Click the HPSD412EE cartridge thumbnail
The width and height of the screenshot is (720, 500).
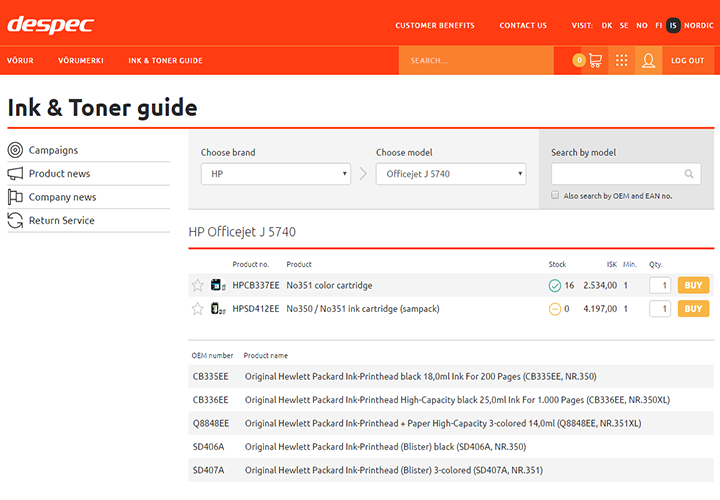coord(218,309)
